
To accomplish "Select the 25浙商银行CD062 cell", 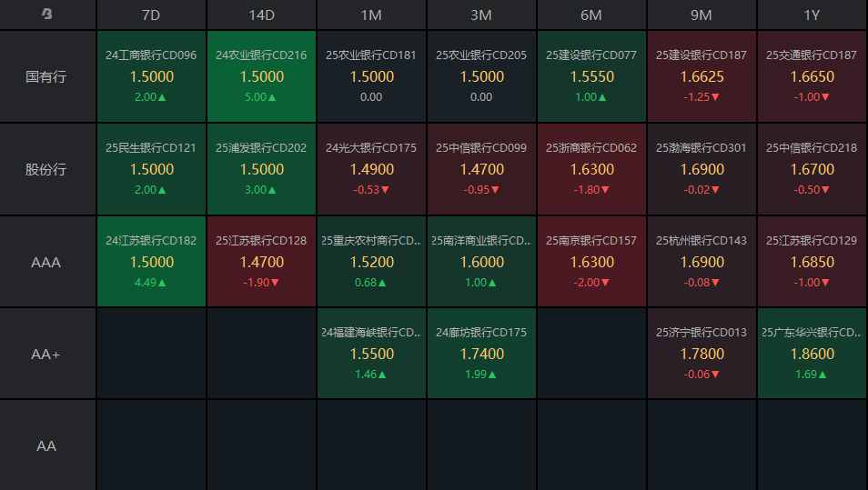I will (591, 169).
